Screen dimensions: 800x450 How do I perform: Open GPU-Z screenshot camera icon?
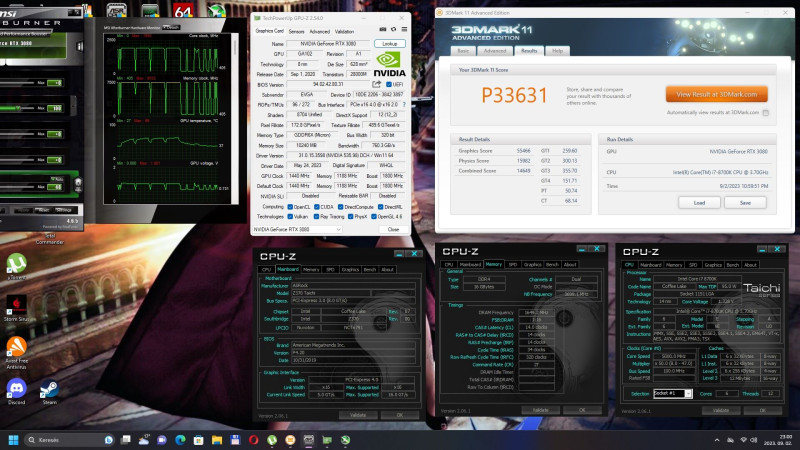pos(383,30)
